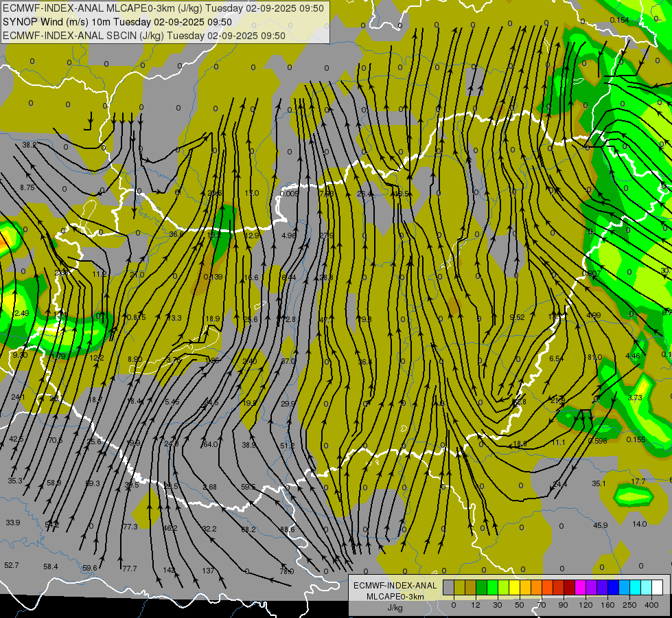Pick the amber legend swatch
This screenshot has height=618, width=672.
tap(525, 588)
